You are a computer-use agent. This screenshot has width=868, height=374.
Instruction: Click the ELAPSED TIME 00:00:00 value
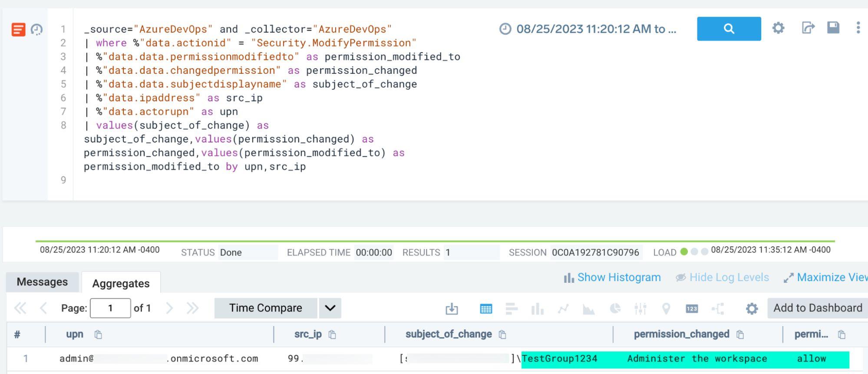pos(374,252)
